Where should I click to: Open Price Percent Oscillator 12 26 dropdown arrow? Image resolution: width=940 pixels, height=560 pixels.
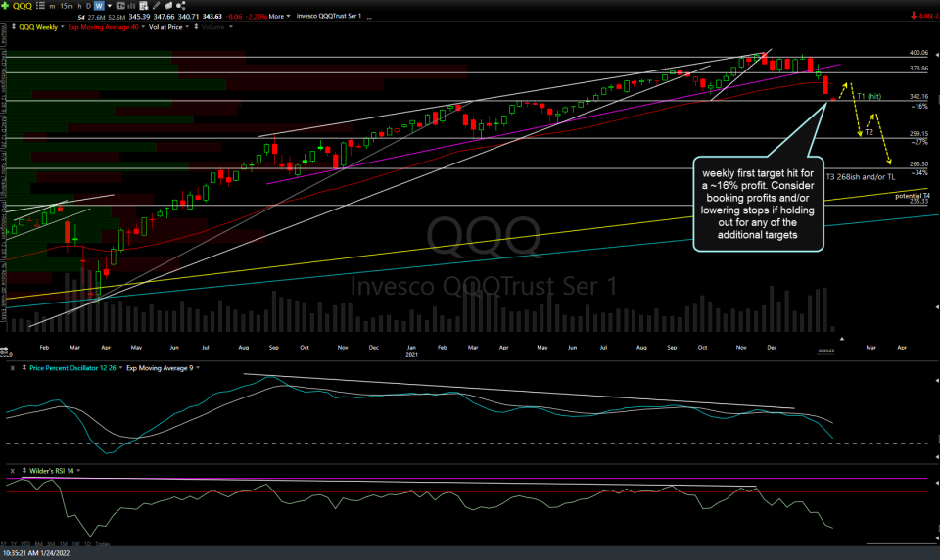tap(120, 367)
